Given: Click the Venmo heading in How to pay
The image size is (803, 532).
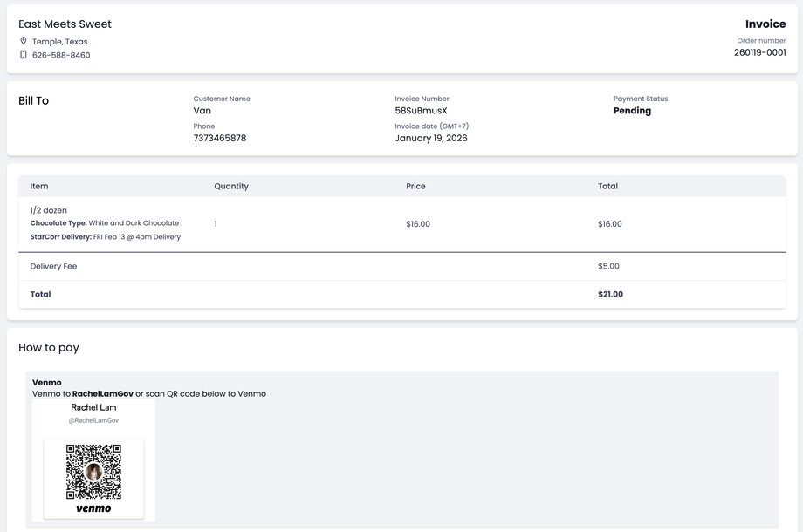Looking at the screenshot, I should [48, 382].
